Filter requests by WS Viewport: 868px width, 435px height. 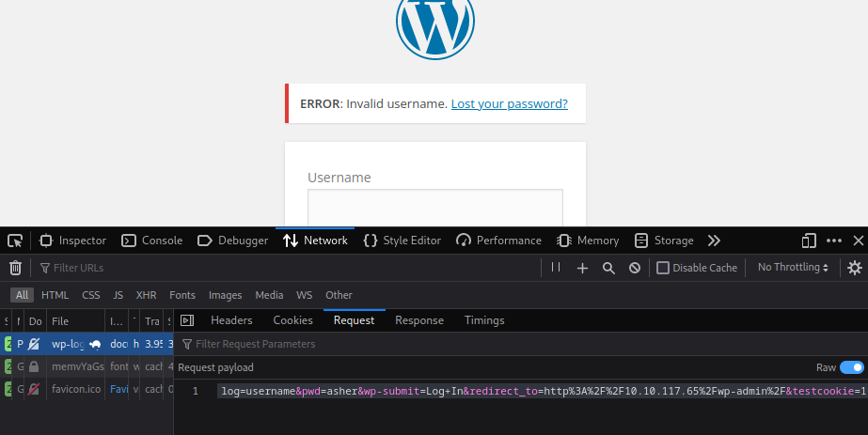[x=304, y=295]
